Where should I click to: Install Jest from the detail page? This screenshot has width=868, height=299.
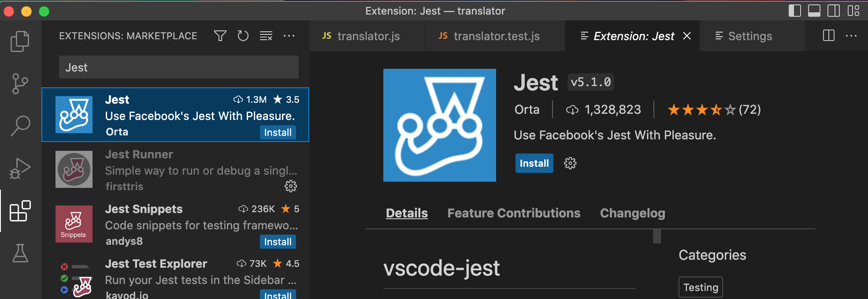pos(534,163)
